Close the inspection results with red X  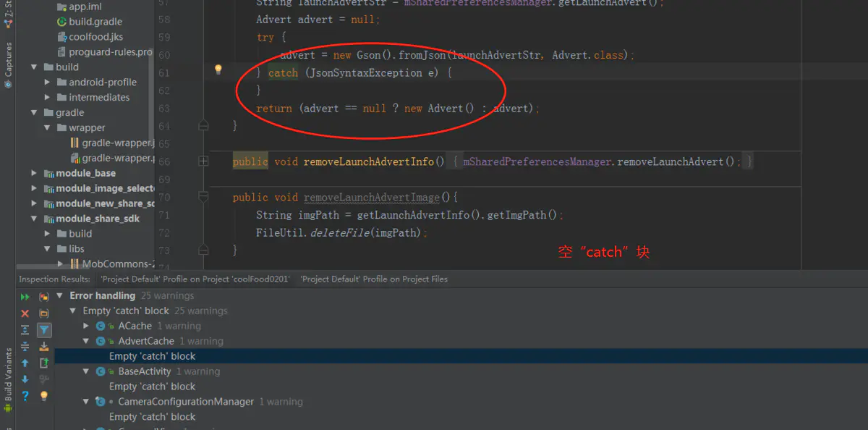pyautogui.click(x=25, y=313)
